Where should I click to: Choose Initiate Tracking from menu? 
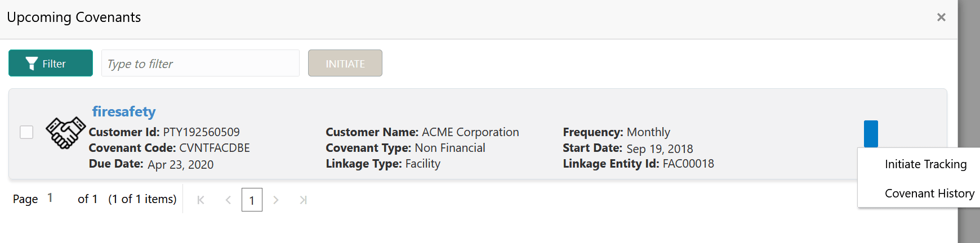(925, 164)
